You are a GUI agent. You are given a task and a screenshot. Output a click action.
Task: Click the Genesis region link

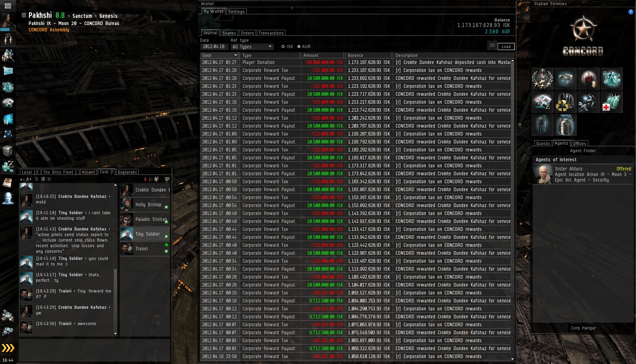pos(109,16)
